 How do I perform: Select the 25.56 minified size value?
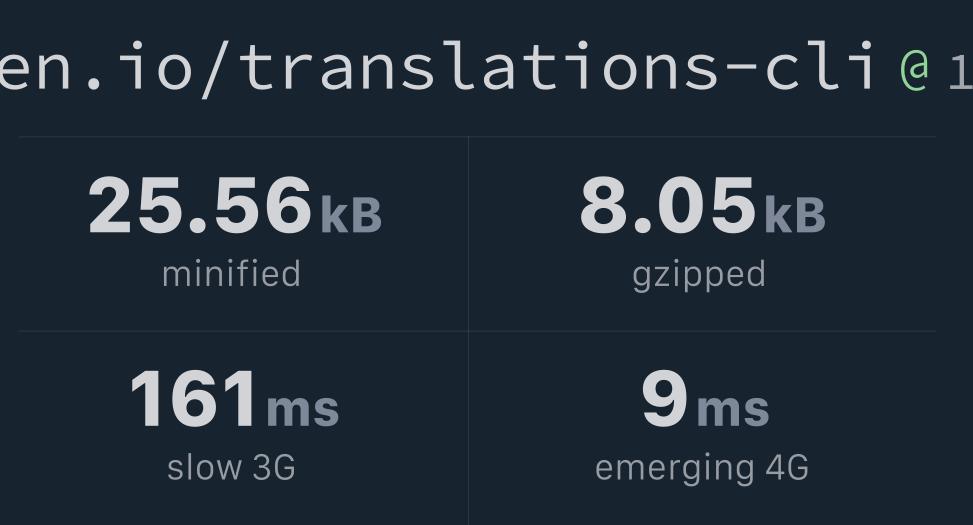point(200,206)
